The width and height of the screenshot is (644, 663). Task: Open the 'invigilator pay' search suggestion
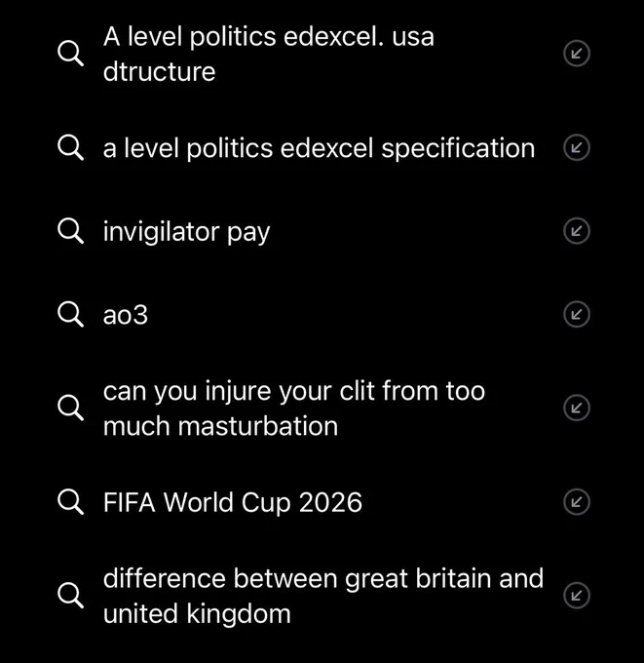click(186, 232)
